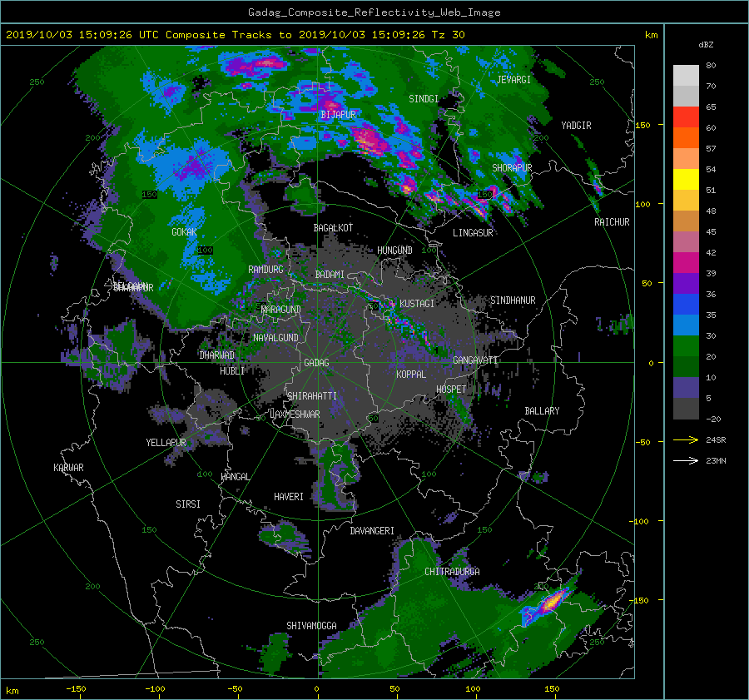Click the red 65 dBZ color swatch
Image resolution: width=749 pixels, height=700 pixels.
686,117
